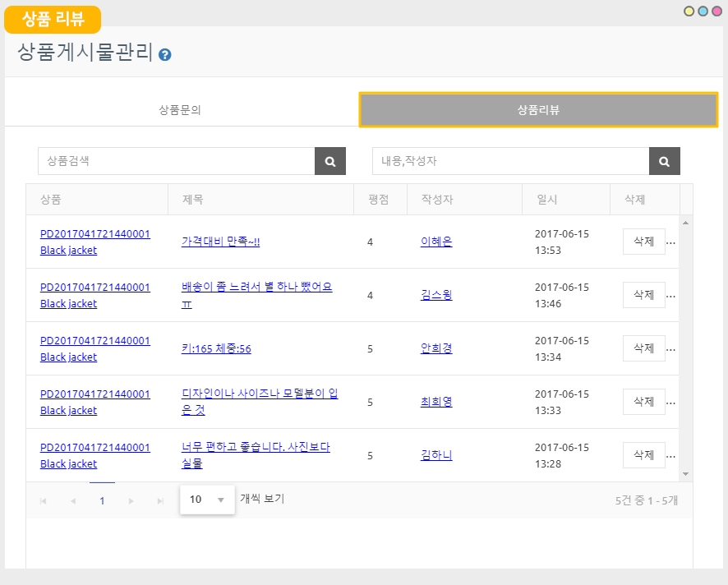Click the help question mark icon
Screen dimensions: 728x585
[165, 55]
